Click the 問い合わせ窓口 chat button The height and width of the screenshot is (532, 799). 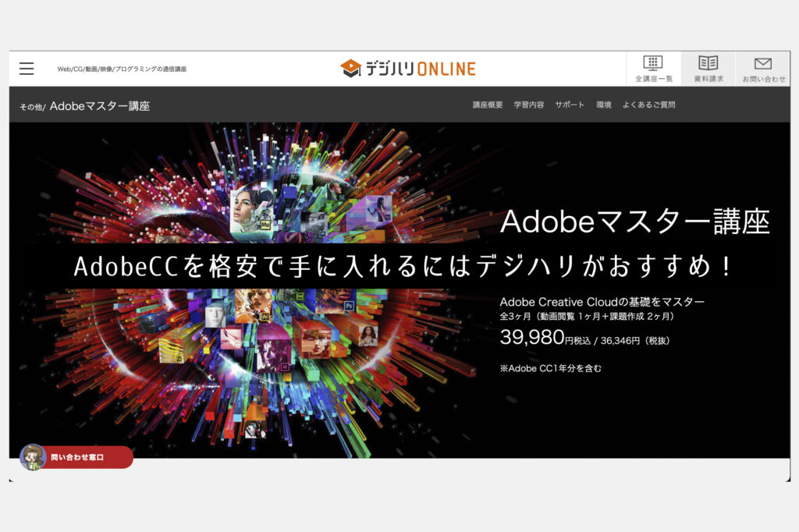tap(77, 457)
